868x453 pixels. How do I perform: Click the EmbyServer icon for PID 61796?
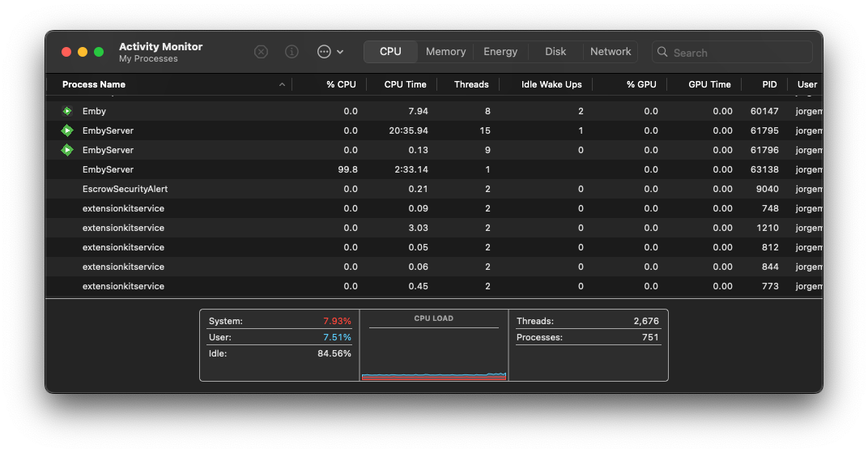[67, 150]
